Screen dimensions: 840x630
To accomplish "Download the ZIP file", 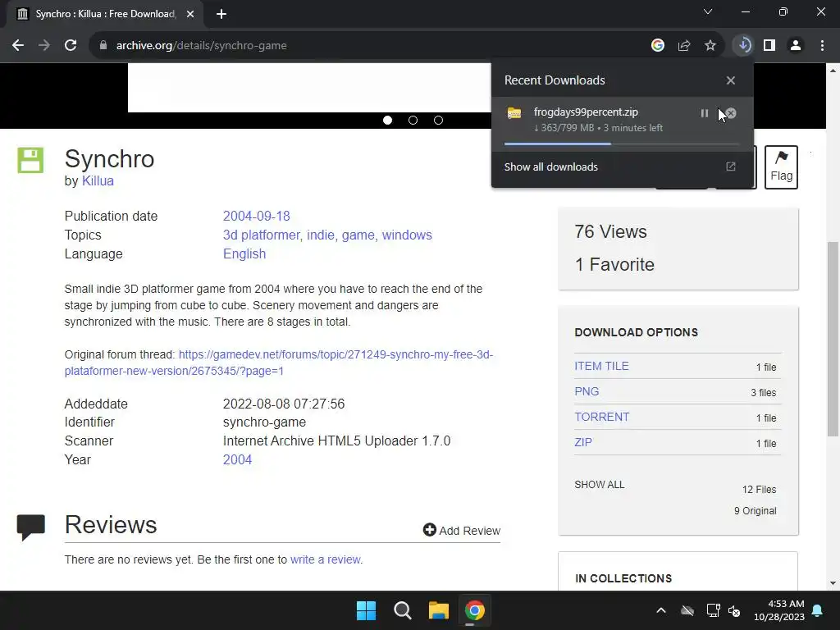I will click(x=583, y=442).
